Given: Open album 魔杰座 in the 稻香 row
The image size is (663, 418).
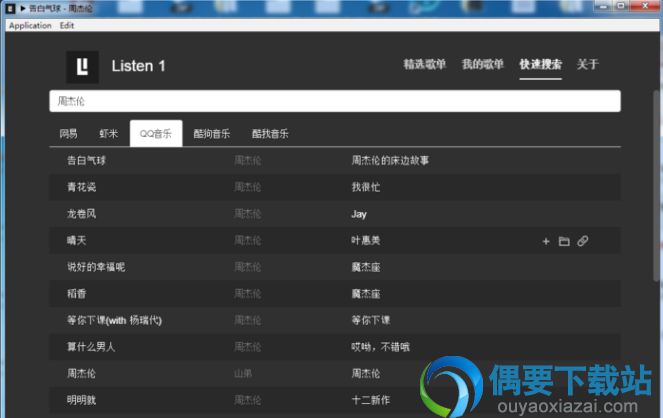Looking at the screenshot, I should tap(366, 294).
